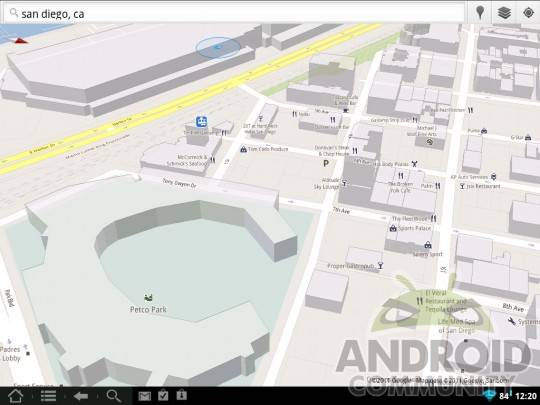
Task: Tap the red compass arrow
Action: tap(21, 41)
